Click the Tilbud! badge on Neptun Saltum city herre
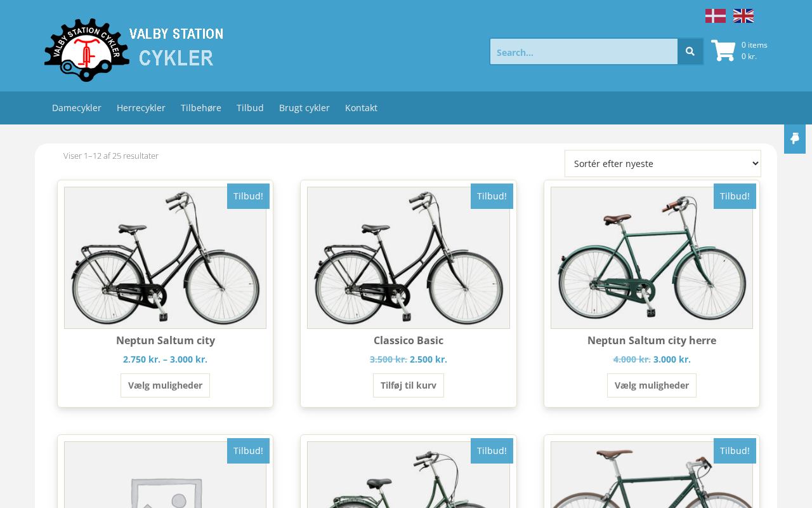This screenshot has width=812, height=508. pyautogui.click(x=735, y=196)
